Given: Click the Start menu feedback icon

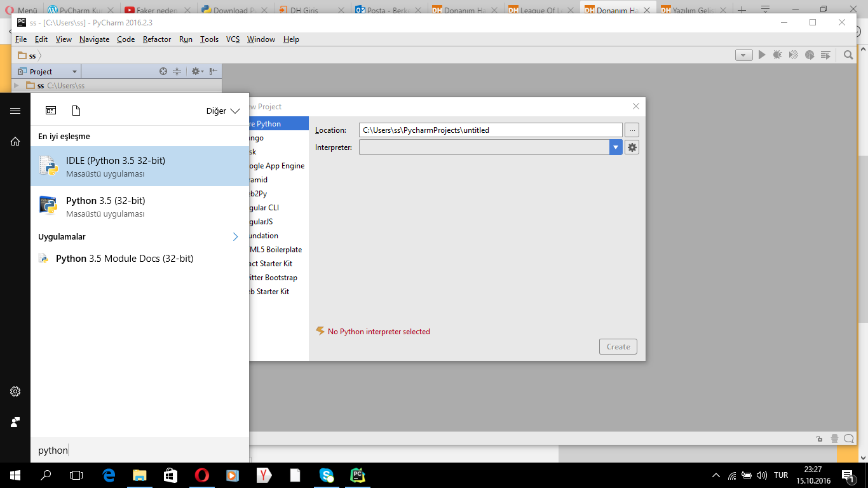Looking at the screenshot, I should [x=15, y=422].
